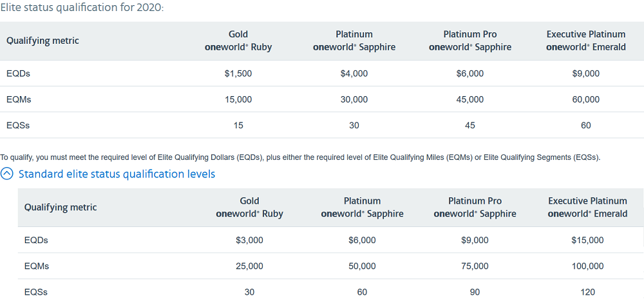Click the Qualifying metric header in standard table
Viewport: 644px width, 307px height.
pos(61,208)
